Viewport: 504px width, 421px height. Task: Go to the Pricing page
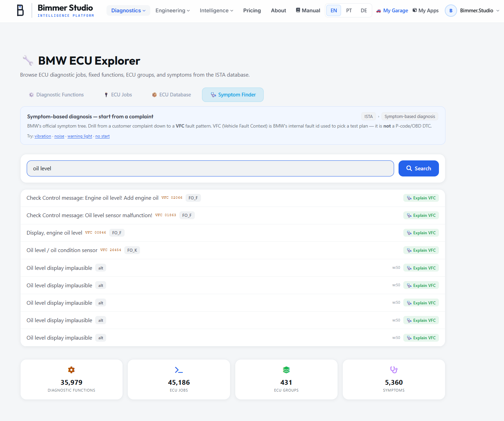252,11
